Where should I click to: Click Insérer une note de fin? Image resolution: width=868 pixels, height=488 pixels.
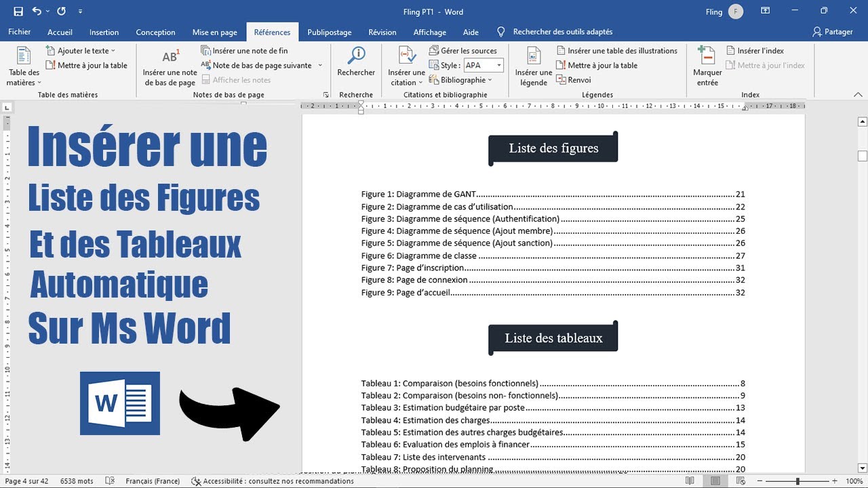click(245, 51)
